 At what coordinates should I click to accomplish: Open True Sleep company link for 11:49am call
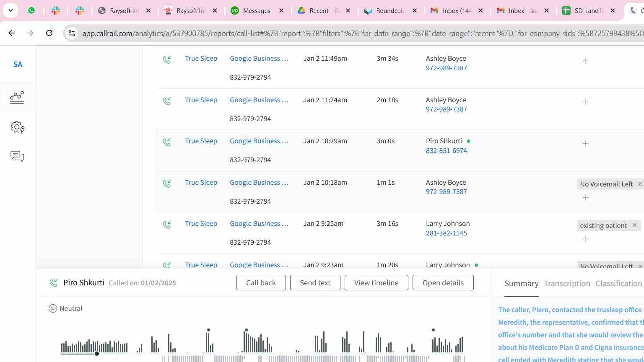coord(201,59)
